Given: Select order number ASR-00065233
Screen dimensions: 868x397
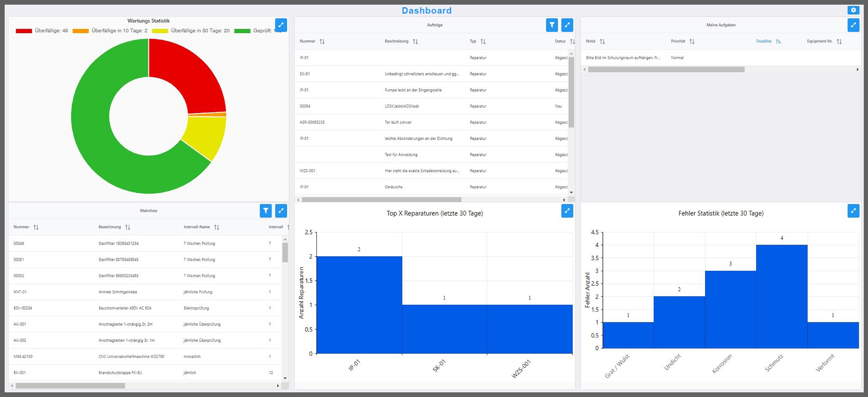Looking at the screenshot, I should coord(312,122).
